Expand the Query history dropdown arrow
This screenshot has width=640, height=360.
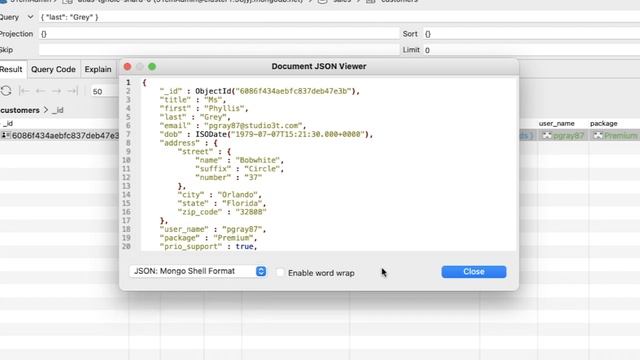(x=30, y=17)
